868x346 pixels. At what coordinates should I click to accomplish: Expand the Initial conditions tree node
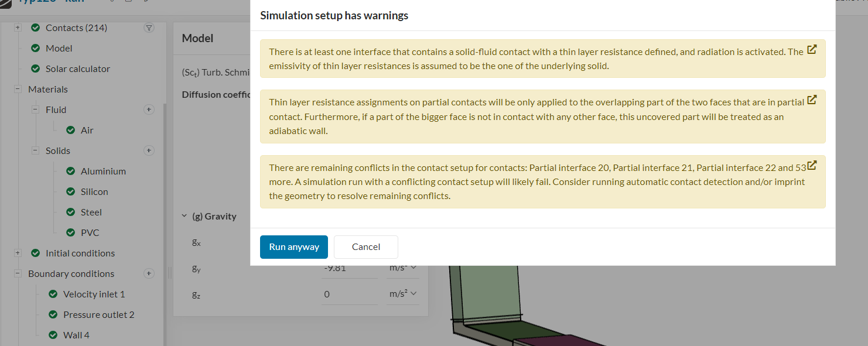(18, 253)
